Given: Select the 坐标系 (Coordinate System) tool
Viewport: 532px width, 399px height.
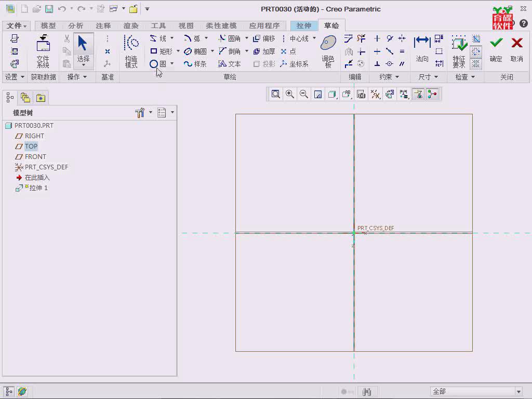Looking at the screenshot, I should point(295,64).
